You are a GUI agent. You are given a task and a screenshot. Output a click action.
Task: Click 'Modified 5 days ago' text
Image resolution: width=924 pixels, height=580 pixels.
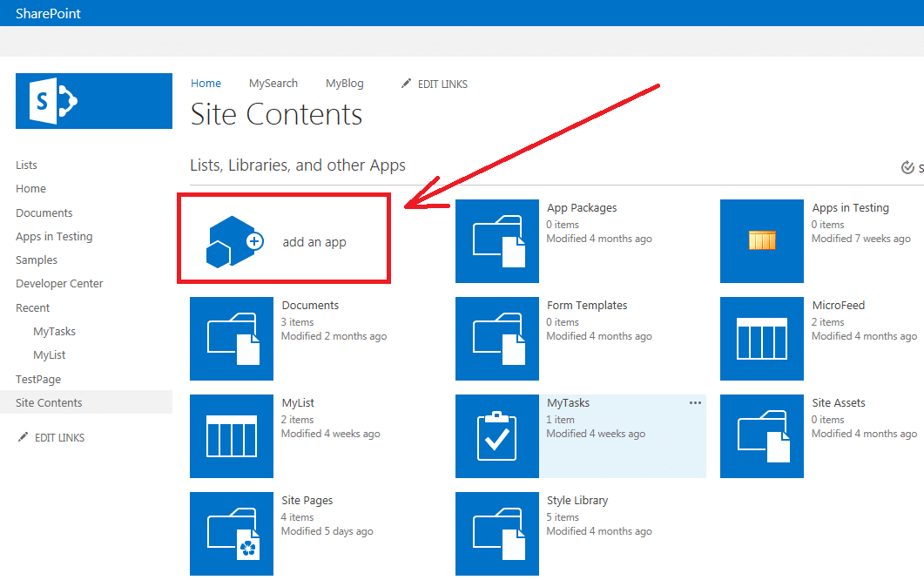[x=327, y=531]
